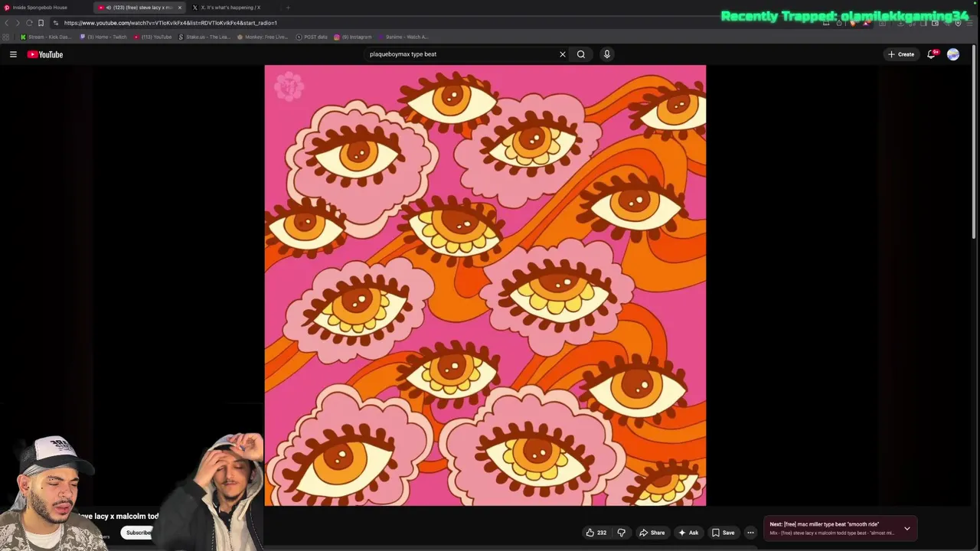Open Monkey: Free Live bookmark
Image resolution: width=980 pixels, height=551 pixels.
[263, 37]
